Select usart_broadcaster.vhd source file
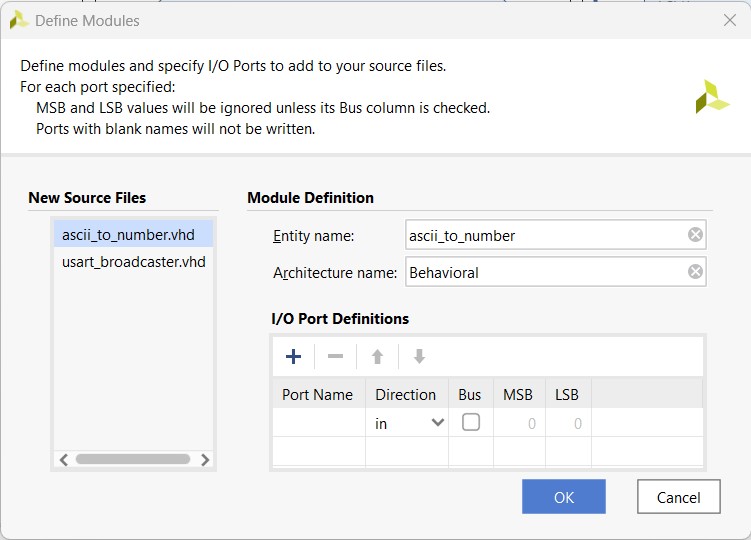This screenshot has width=751, height=540. point(133,262)
